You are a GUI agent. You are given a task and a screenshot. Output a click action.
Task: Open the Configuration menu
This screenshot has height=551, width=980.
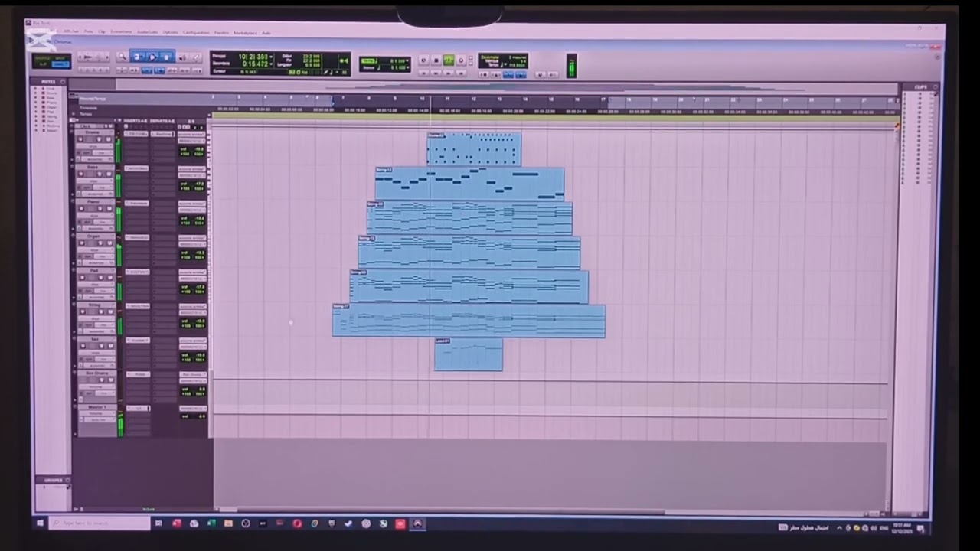click(x=196, y=32)
